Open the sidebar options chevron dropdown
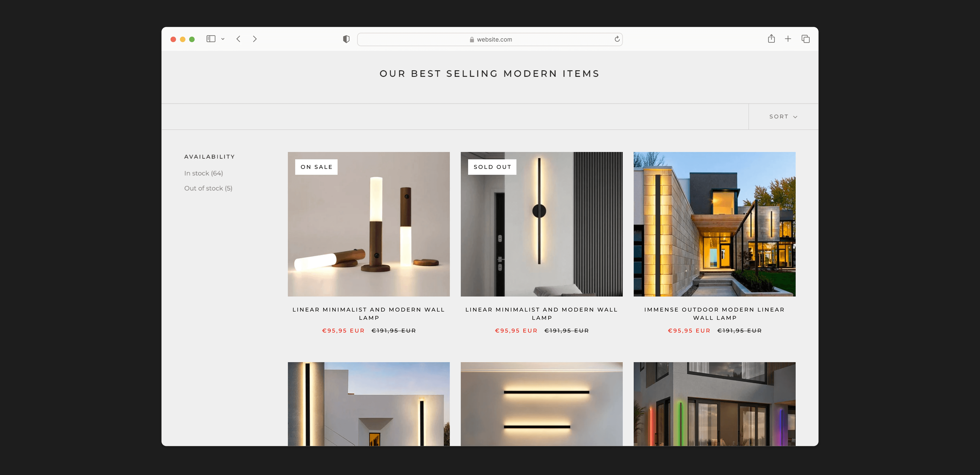The height and width of the screenshot is (475, 980). coord(223,39)
